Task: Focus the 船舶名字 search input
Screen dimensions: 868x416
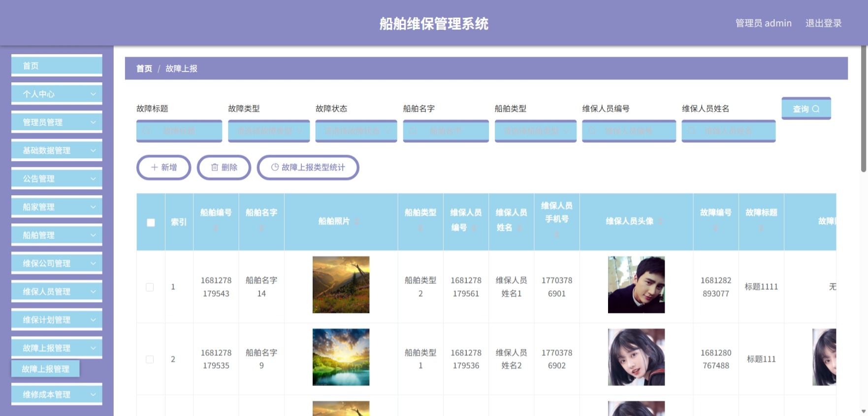Action: point(446,131)
